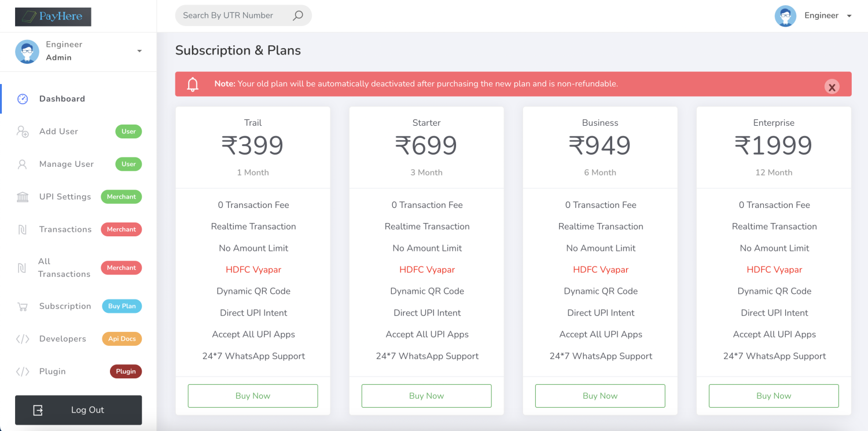The width and height of the screenshot is (868, 431).
Task: Click the Add User person-plus icon
Action: [x=23, y=132]
